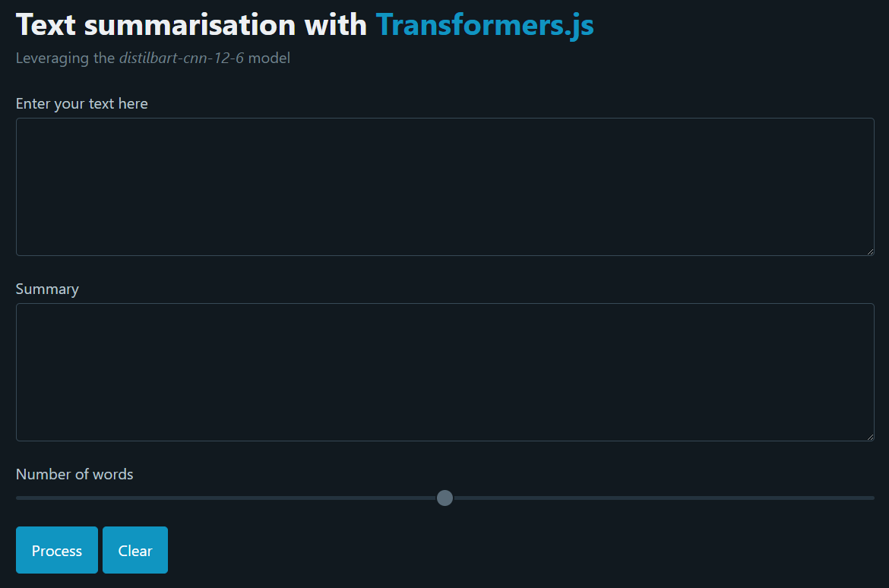Hit the Clear button
The image size is (889, 588).
click(135, 550)
